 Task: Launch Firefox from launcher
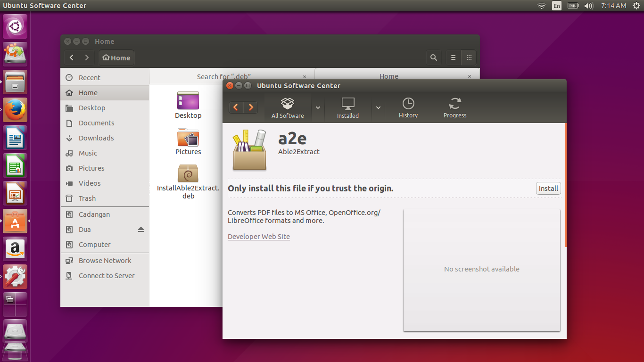tap(16, 110)
